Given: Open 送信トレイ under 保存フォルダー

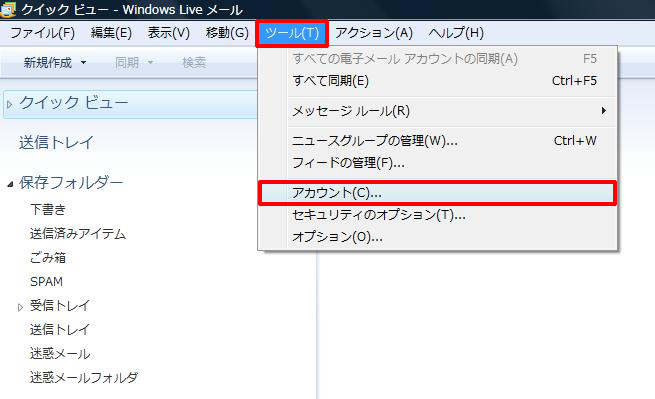Looking at the screenshot, I should point(60,330).
